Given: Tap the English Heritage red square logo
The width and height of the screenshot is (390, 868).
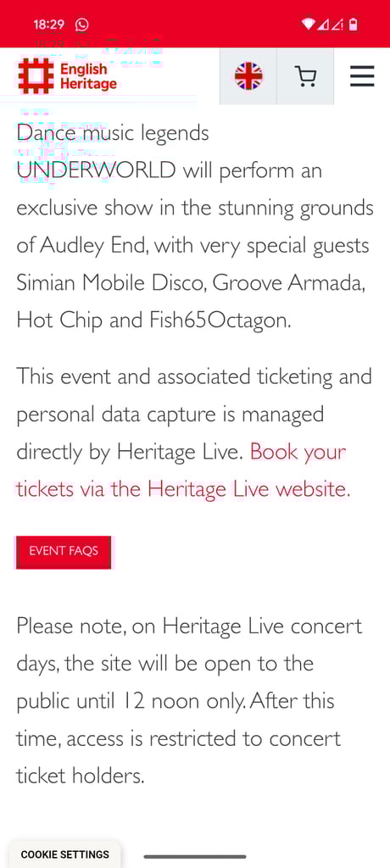Looking at the screenshot, I should [x=36, y=75].
